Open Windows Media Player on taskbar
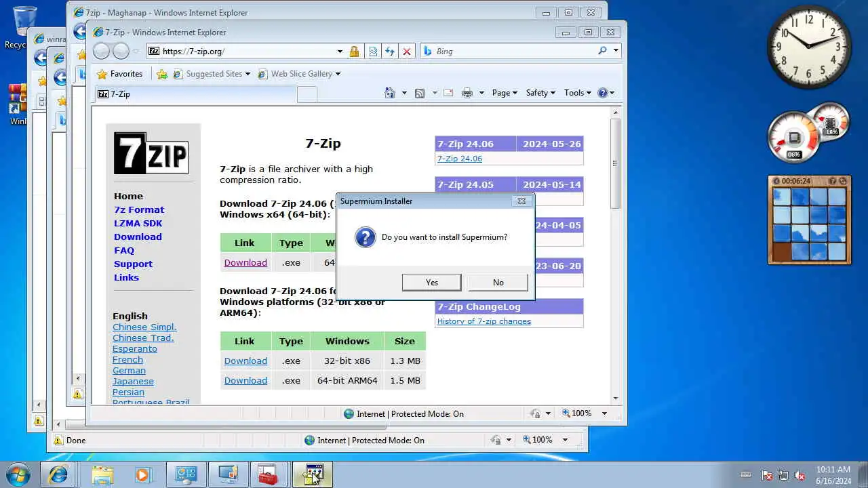This screenshot has height=488, width=868. (142, 474)
